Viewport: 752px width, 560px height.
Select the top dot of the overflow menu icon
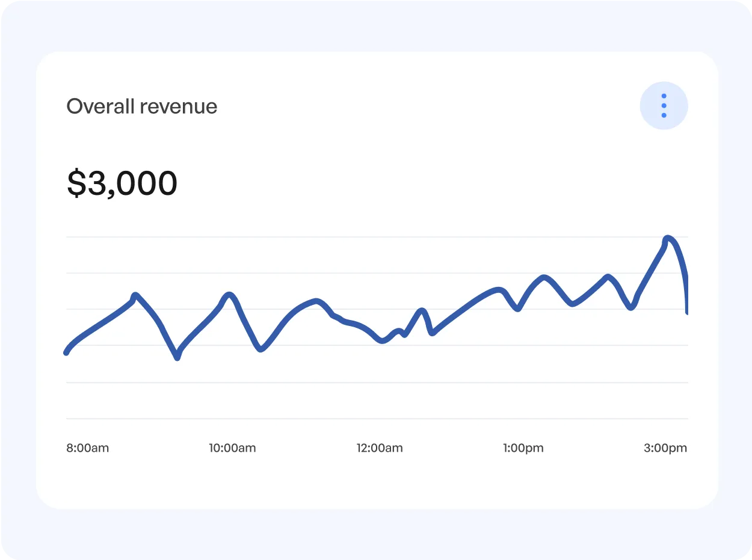664,96
